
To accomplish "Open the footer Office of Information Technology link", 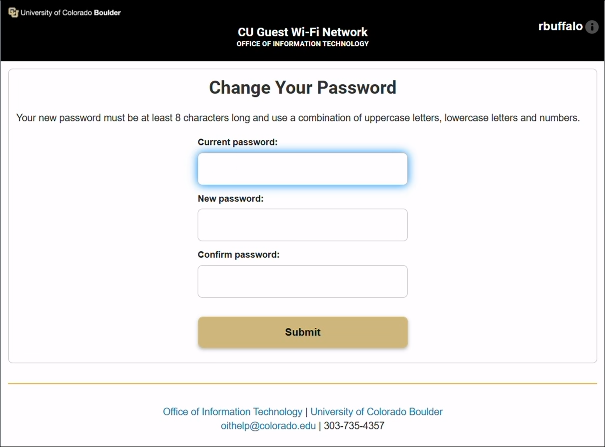I will point(232,412).
